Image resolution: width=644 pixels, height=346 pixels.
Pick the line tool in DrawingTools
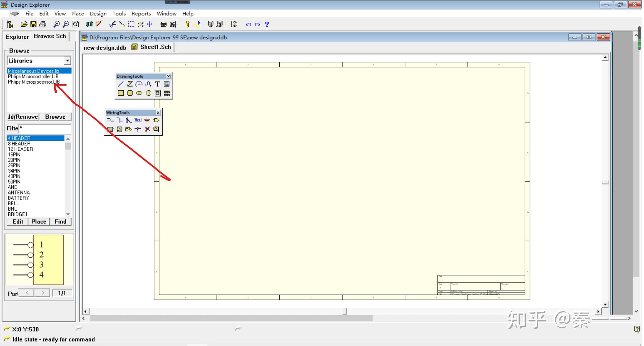(x=121, y=84)
